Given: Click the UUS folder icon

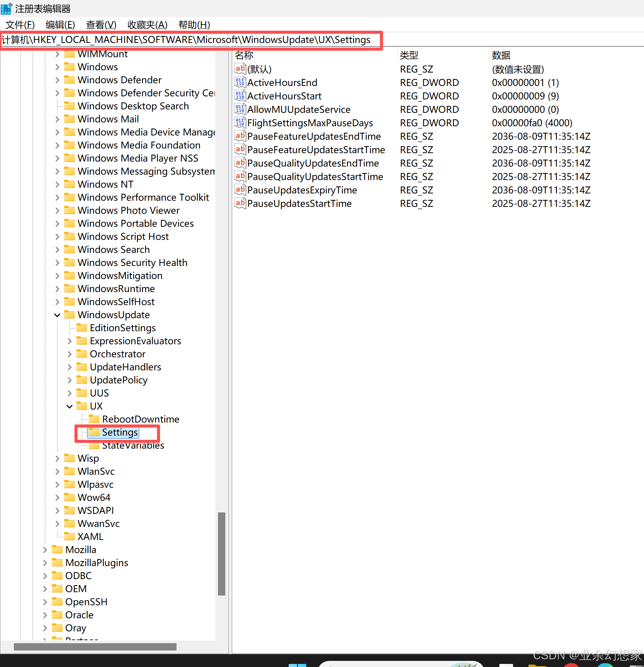Looking at the screenshot, I should pyautogui.click(x=82, y=393).
